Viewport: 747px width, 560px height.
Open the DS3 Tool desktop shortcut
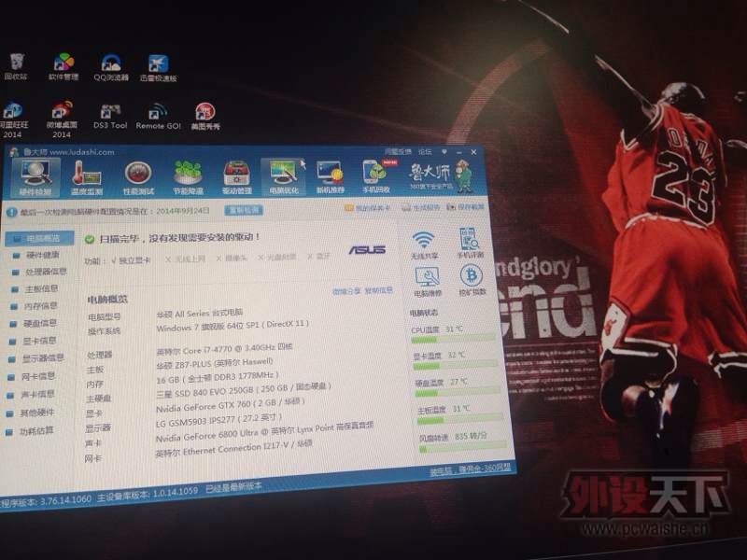(x=110, y=117)
